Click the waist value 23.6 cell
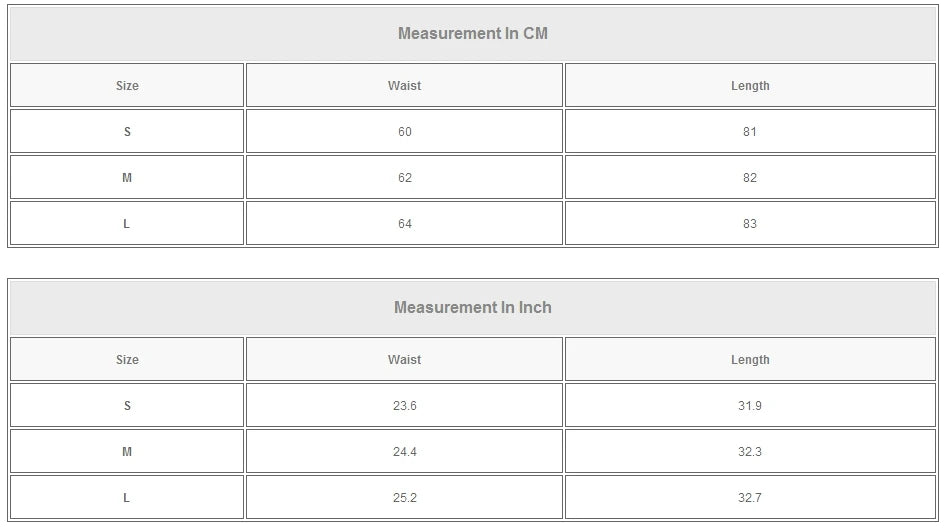 pos(404,406)
